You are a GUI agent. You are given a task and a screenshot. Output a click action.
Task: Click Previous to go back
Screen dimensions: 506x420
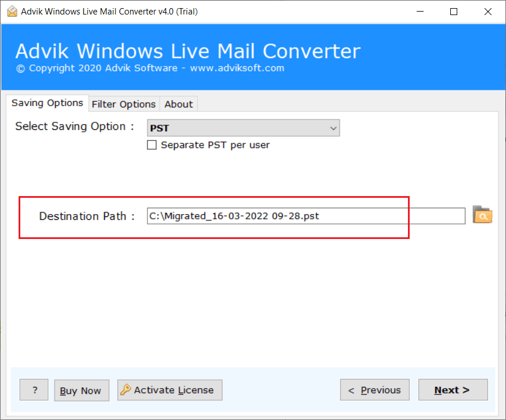[374, 390]
